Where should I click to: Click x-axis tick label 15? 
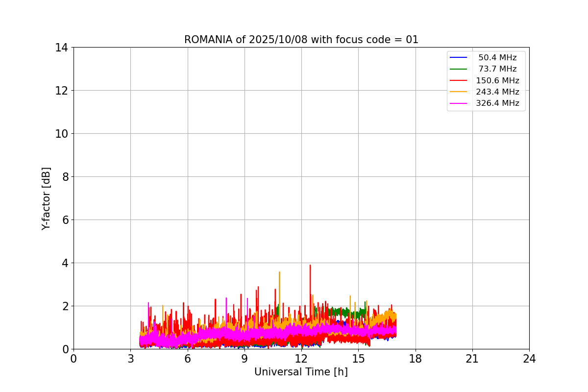pyautogui.click(x=358, y=359)
